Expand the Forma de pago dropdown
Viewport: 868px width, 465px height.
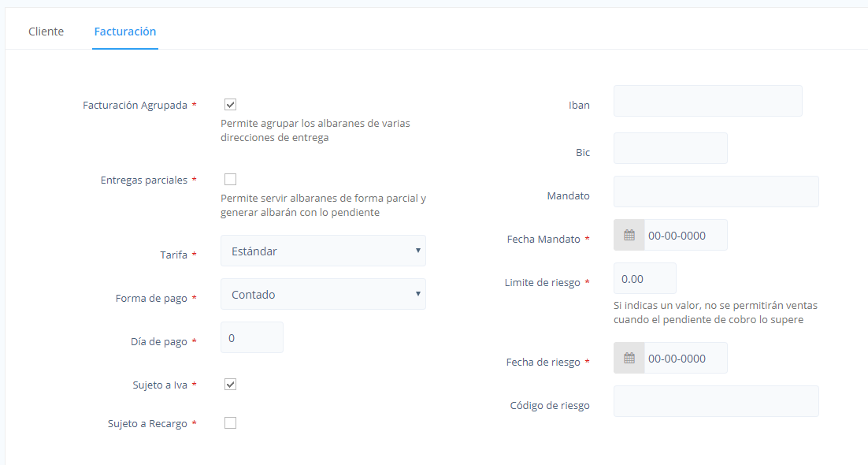tap(323, 294)
